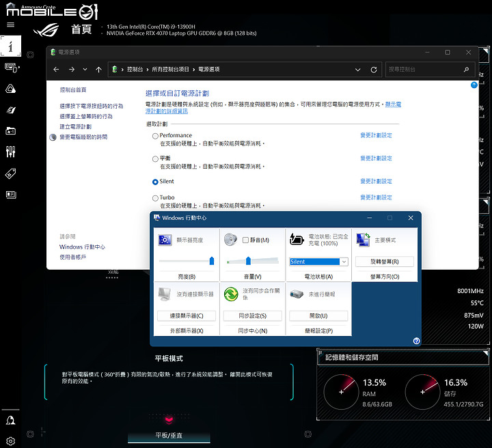This screenshot has width=492, height=448.
Task: Click the 旋轉螢幕(R) button
Action: (384, 262)
